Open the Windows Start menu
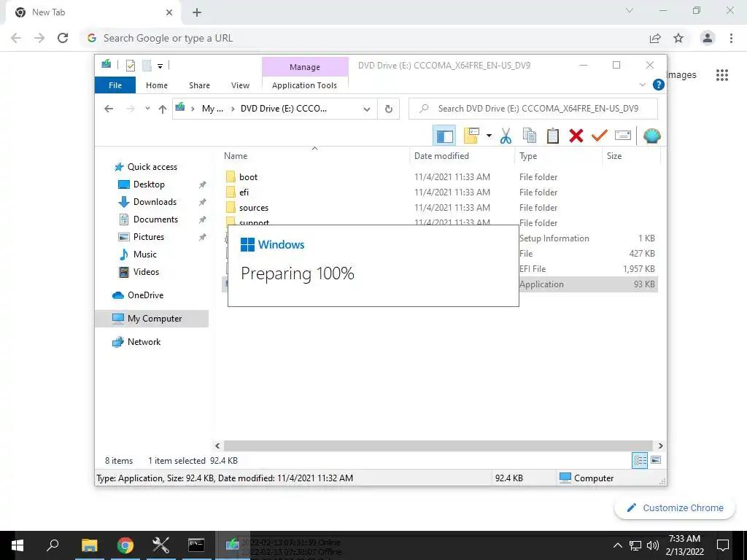Viewport: 747px width, 560px height. (x=18, y=545)
